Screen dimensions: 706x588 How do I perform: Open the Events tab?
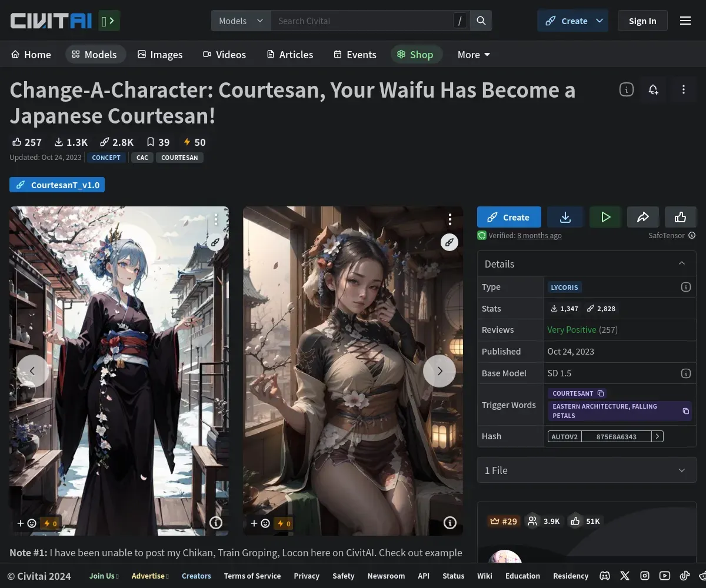point(355,55)
